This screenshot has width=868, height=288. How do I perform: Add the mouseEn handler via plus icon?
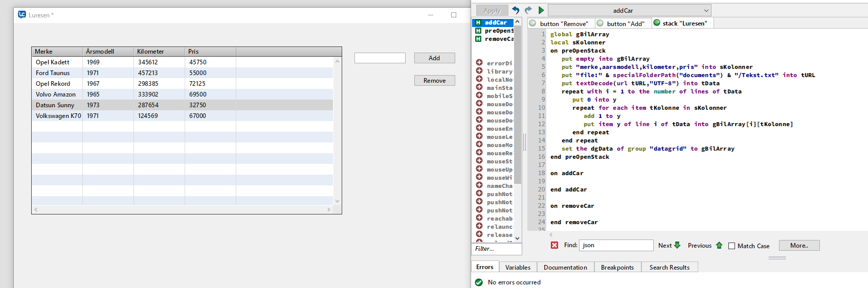pos(479,128)
